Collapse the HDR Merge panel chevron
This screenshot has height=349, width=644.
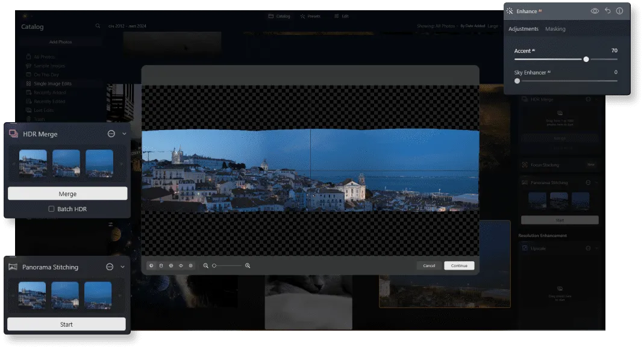(124, 134)
